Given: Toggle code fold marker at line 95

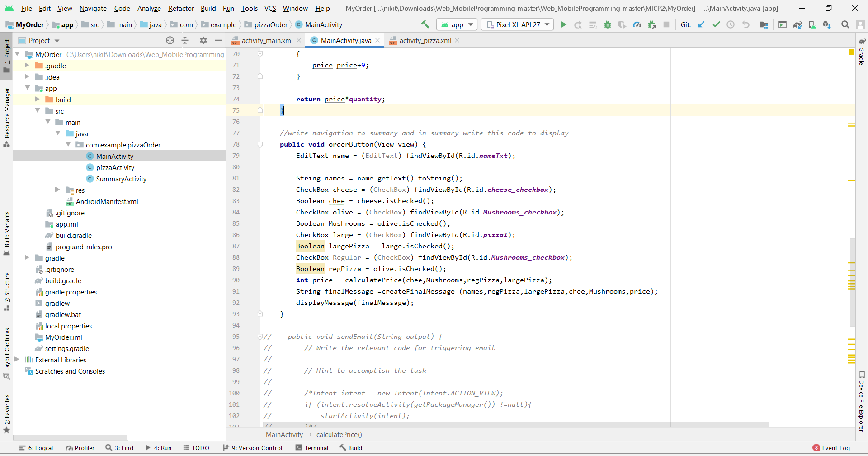Looking at the screenshot, I should [260, 337].
